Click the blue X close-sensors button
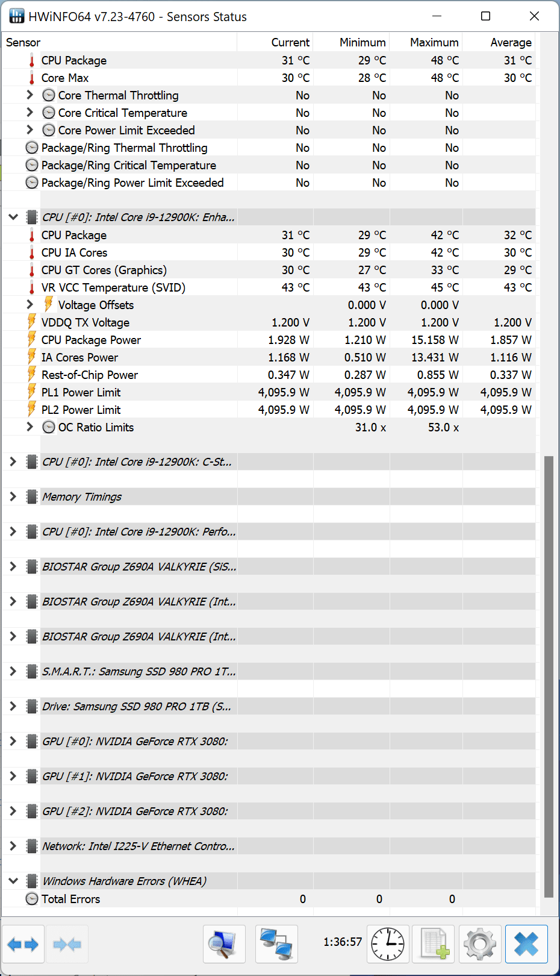Image resolution: width=560 pixels, height=976 pixels. [x=526, y=944]
